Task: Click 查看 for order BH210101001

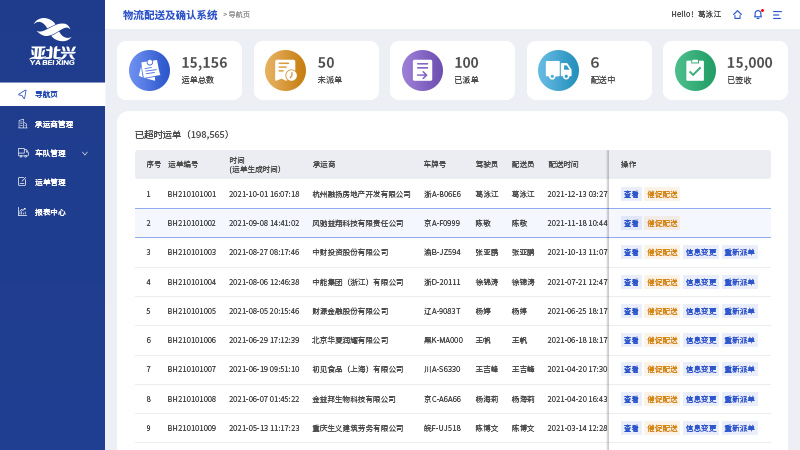Action: [x=631, y=194]
